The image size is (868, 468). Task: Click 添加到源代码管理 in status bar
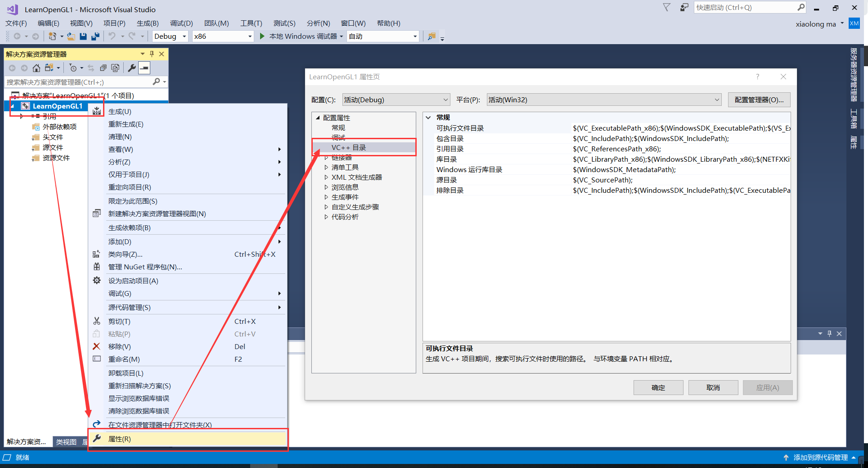pyautogui.click(x=821, y=457)
